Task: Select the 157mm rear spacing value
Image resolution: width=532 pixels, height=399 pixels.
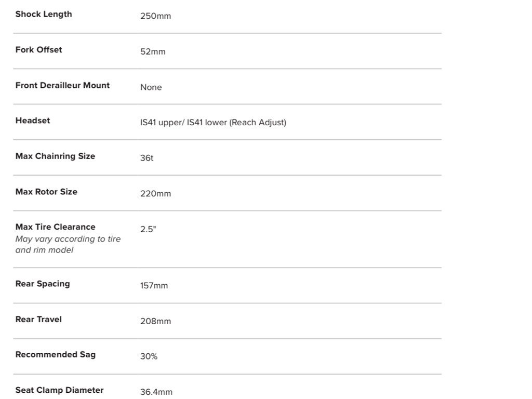Action: pyautogui.click(x=154, y=286)
